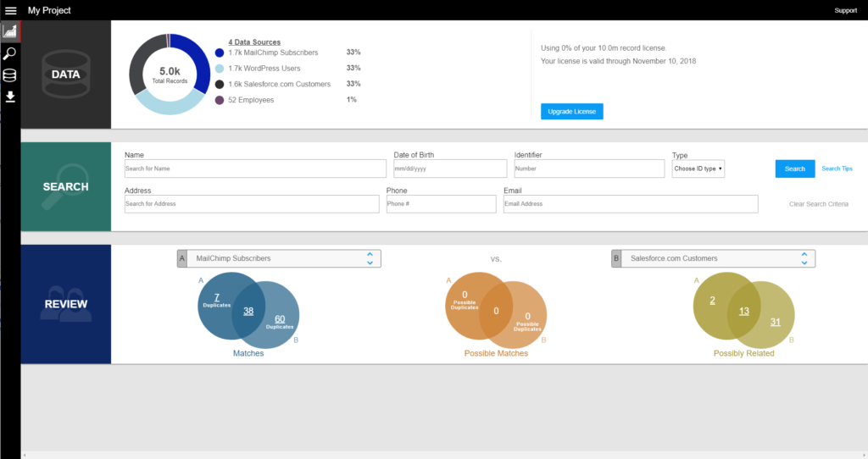Click the 13 overlap in Possibly Related
This screenshot has width=868, height=459.
pyautogui.click(x=744, y=312)
